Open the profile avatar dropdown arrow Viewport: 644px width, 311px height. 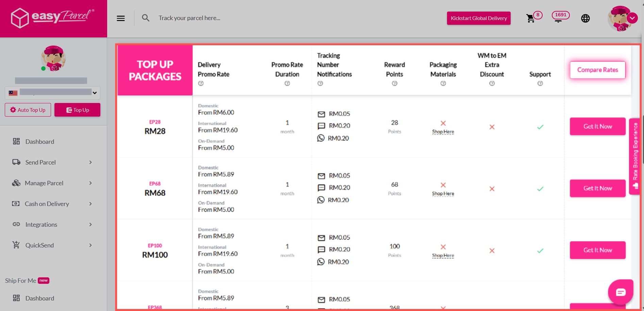point(632,18)
